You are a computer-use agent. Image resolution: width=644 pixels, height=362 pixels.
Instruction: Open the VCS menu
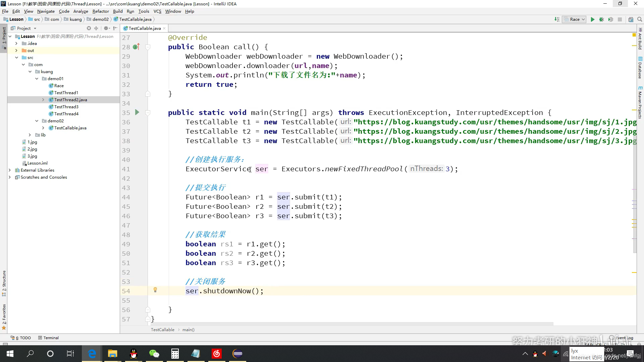(x=157, y=11)
